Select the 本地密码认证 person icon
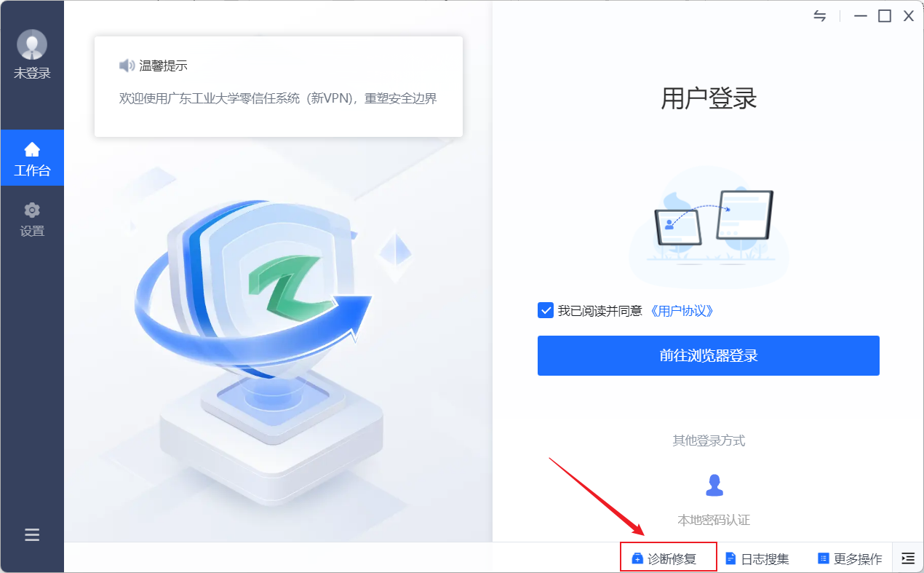924x573 pixels. 714,485
